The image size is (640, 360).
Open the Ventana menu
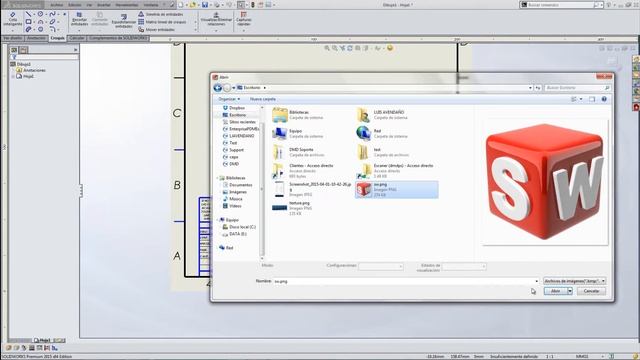click(x=151, y=5)
